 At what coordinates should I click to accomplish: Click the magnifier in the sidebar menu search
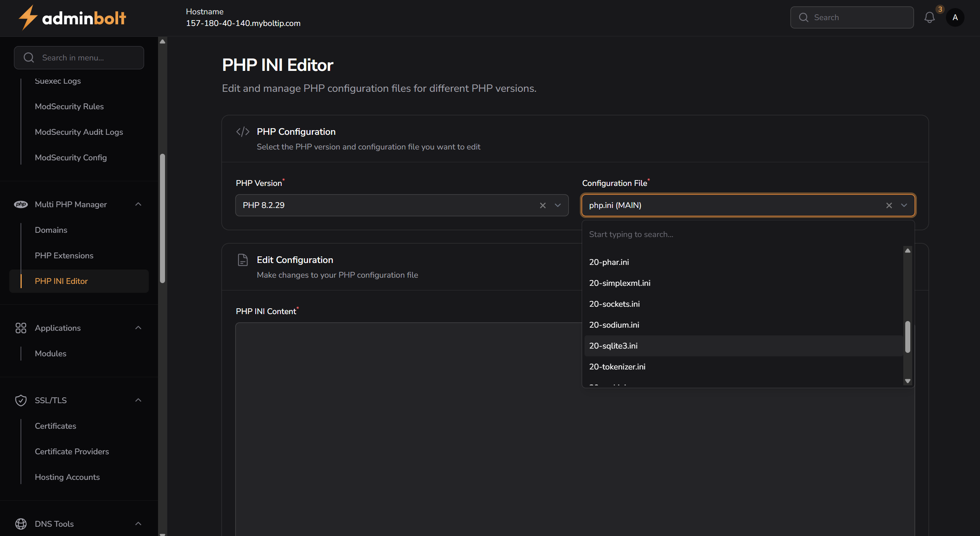(29, 57)
